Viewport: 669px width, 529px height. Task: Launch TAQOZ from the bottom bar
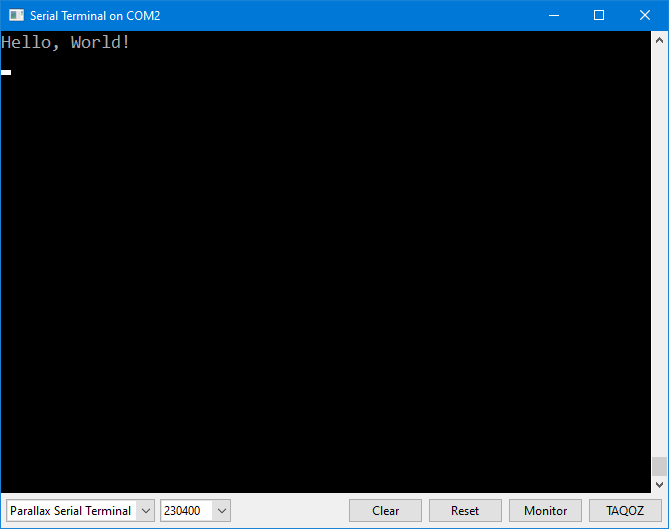[625, 510]
